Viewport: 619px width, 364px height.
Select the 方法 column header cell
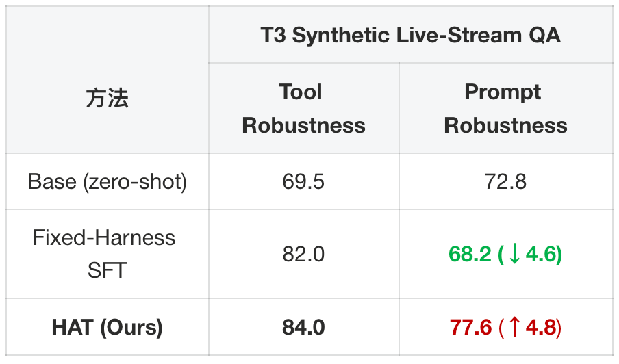tap(107, 98)
